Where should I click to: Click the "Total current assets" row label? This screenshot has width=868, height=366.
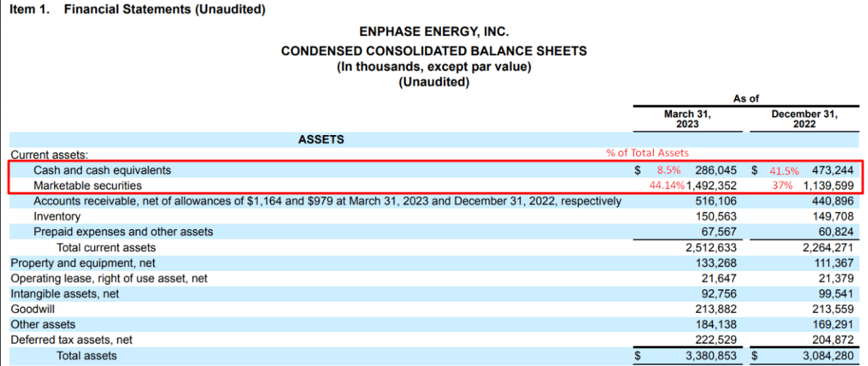106,248
